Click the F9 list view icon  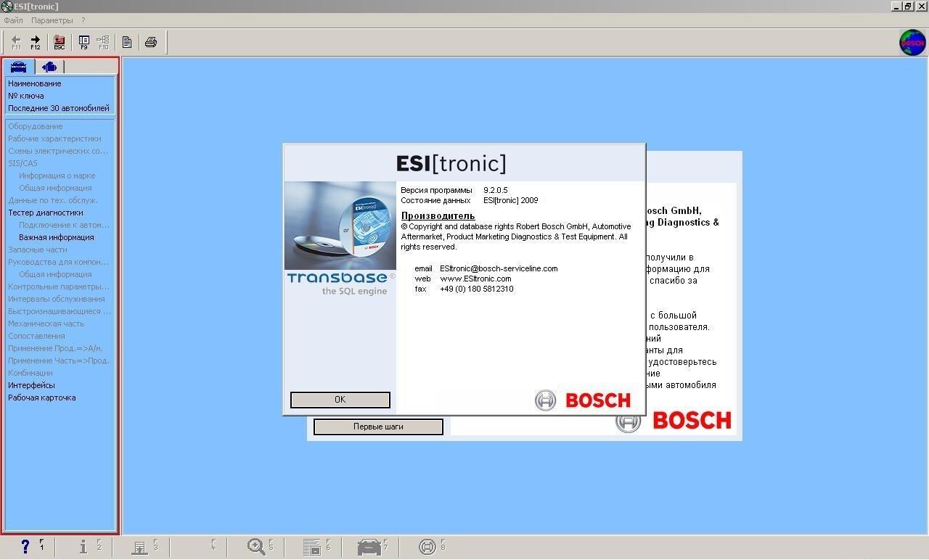tap(84, 42)
